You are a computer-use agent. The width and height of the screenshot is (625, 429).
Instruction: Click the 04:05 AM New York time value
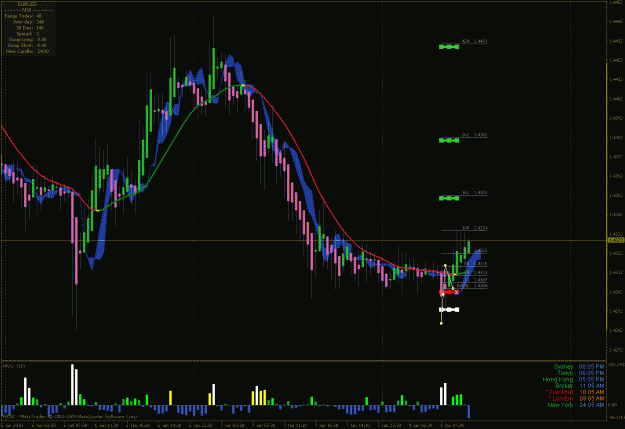tap(591, 405)
